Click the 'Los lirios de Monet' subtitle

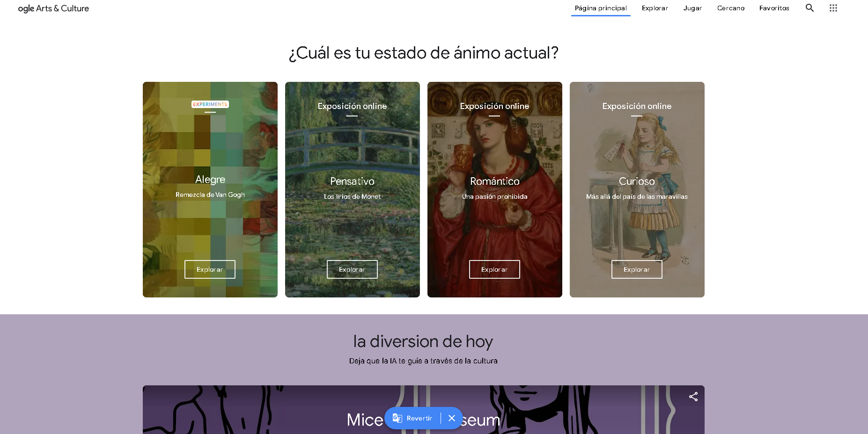(352, 196)
